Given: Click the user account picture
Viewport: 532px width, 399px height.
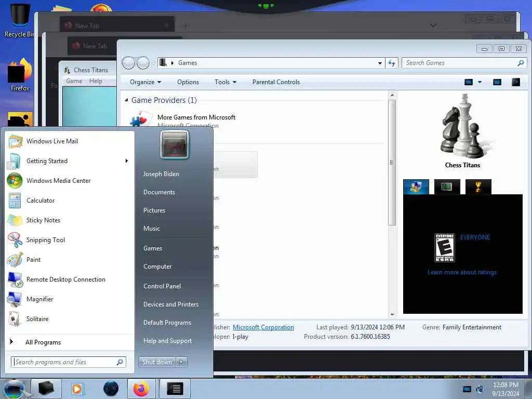Looking at the screenshot, I should tap(175, 144).
